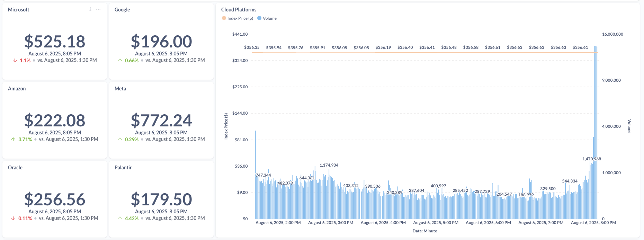The width and height of the screenshot is (644, 240).
Task: Click the green up arrow beside 0.66%
Action: pos(120,61)
